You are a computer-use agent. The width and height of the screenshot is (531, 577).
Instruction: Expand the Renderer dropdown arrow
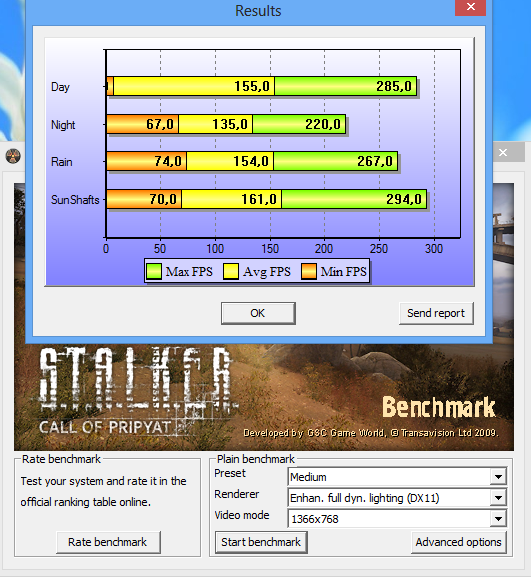pyautogui.click(x=498, y=498)
